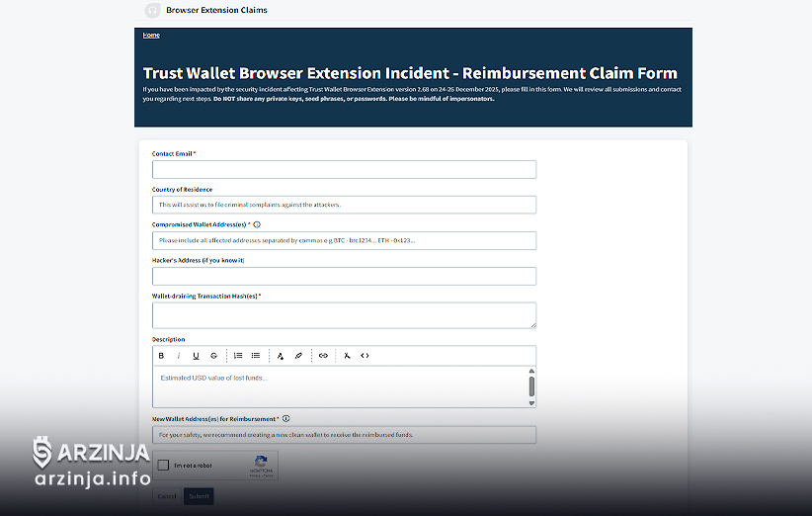
Task: Open the text color picker icon
Action: (281, 356)
